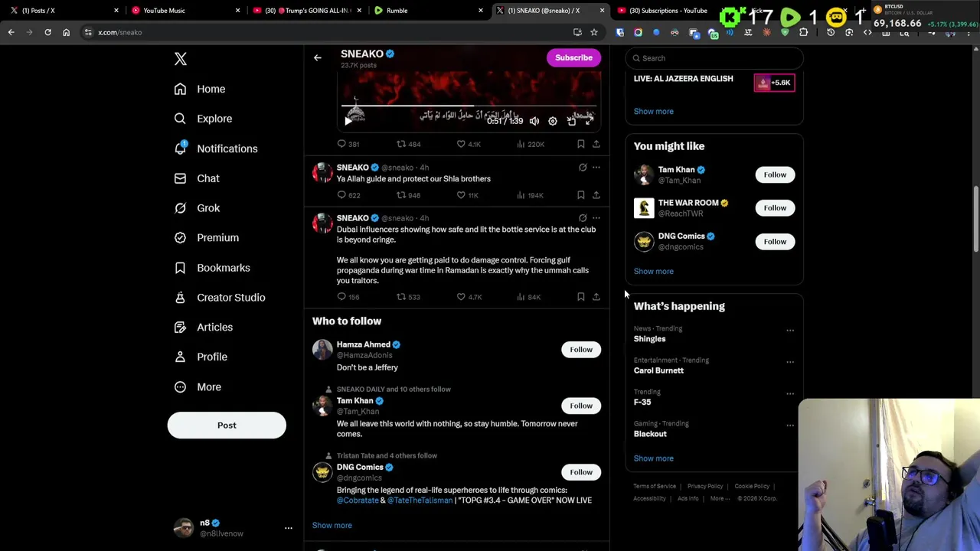Mute the video volume icon
Image resolution: width=980 pixels, height=551 pixels.
534,121
